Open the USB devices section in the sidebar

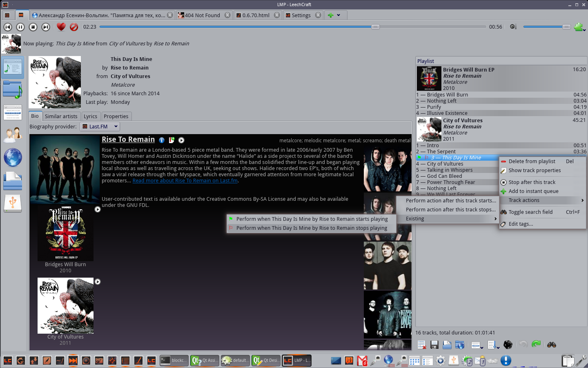pos(13,203)
